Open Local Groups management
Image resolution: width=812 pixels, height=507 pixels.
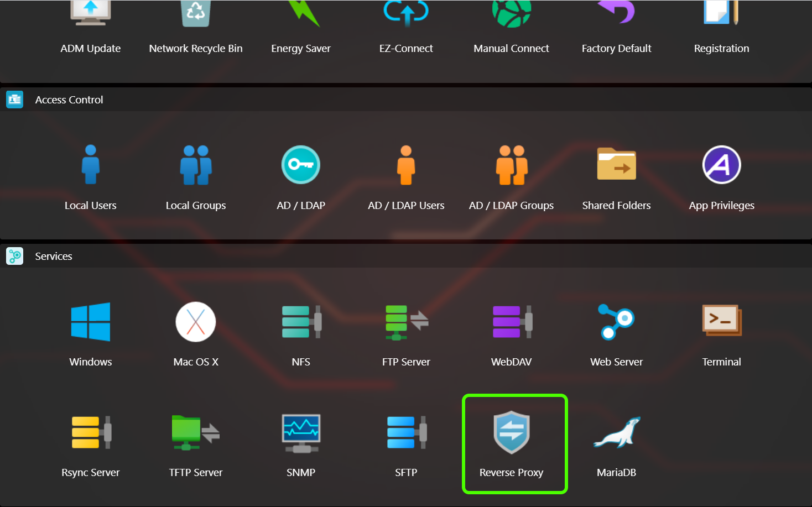tap(196, 178)
